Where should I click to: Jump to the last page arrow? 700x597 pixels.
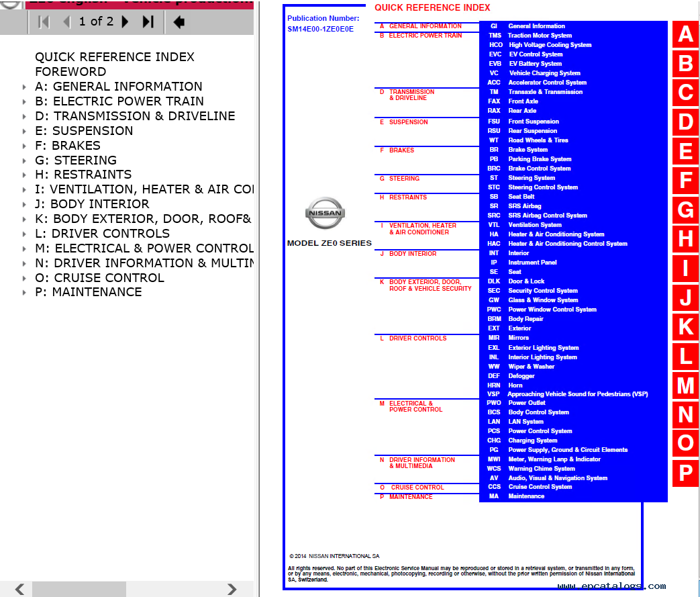tap(148, 21)
